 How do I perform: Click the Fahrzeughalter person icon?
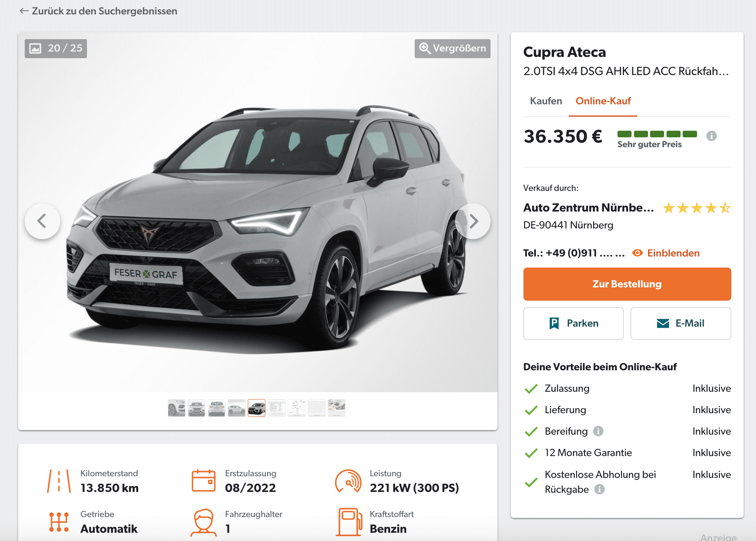click(204, 522)
